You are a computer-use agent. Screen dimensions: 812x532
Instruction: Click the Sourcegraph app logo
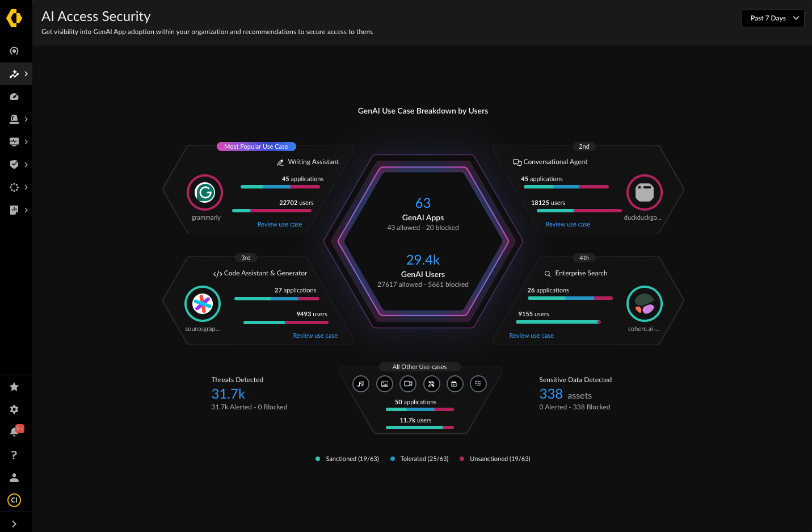pyautogui.click(x=203, y=304)
